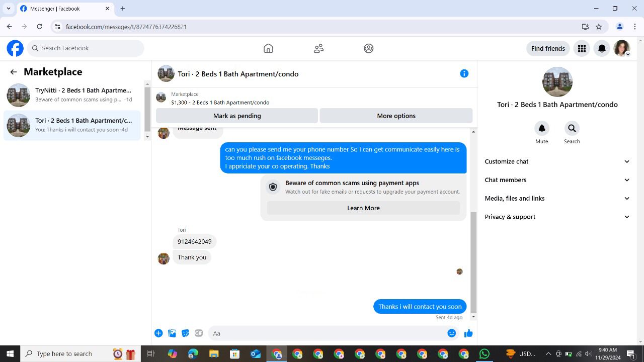This screenshot has height=362, width=644.
Task: Select the Messenger | Facebook browser tab
Action: [x=65, y=9]
